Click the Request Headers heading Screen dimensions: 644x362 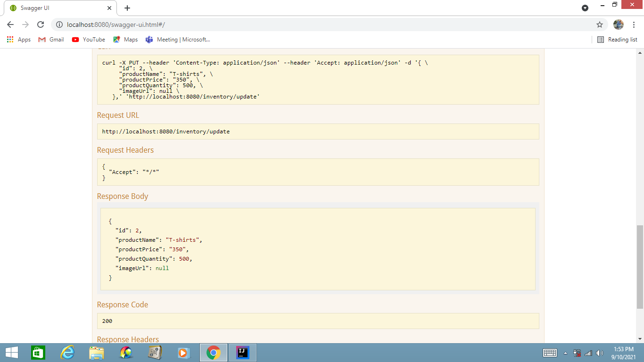point(125,150)
